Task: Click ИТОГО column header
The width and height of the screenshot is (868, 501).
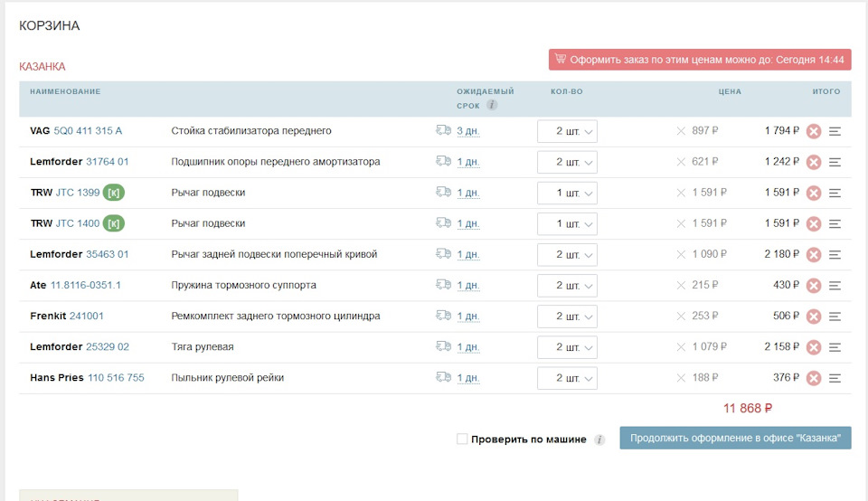Action: click(x=826, y=91)
